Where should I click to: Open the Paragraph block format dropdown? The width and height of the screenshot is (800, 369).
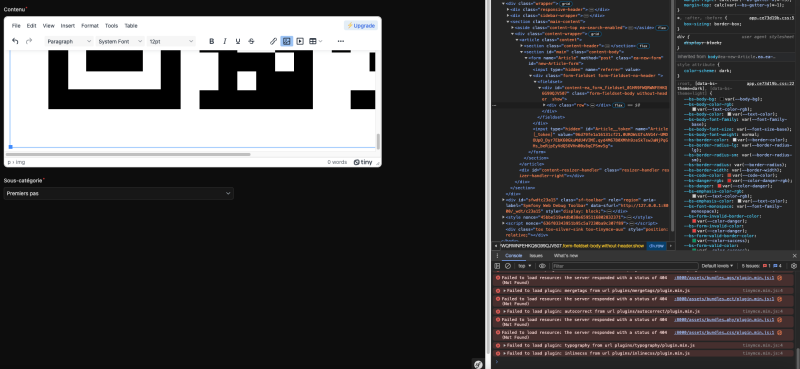pos(69,41)
